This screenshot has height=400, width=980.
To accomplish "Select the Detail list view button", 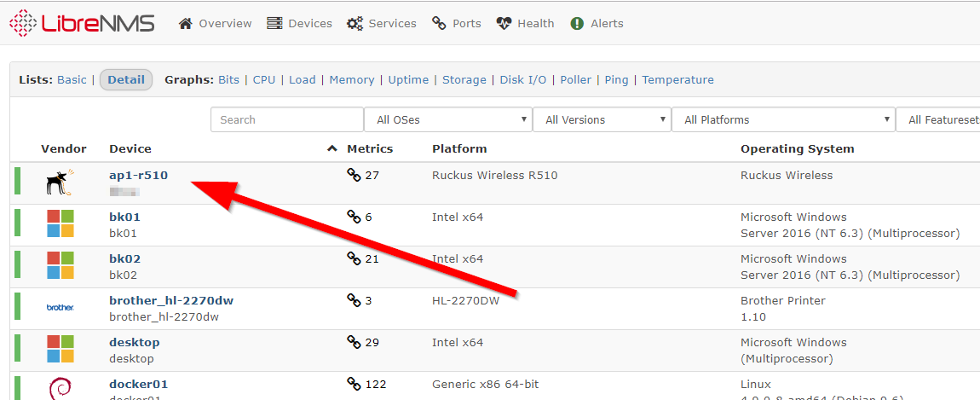I will click(x=126, y=79).
